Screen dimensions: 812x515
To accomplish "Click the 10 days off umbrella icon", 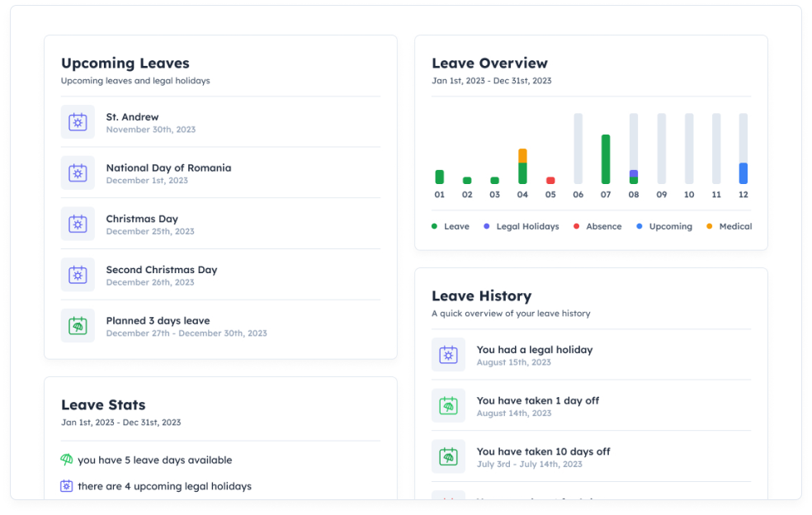I will 448,456.
